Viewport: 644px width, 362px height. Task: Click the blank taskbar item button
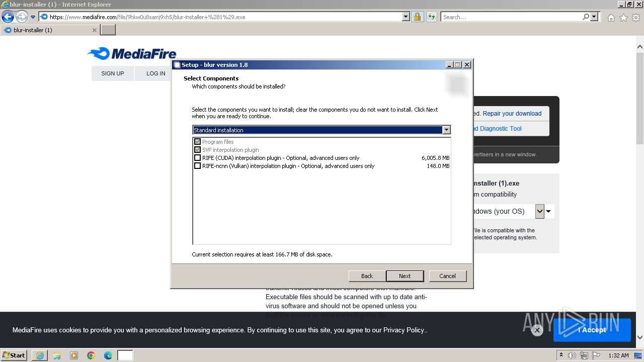click(x=125, y=355)
